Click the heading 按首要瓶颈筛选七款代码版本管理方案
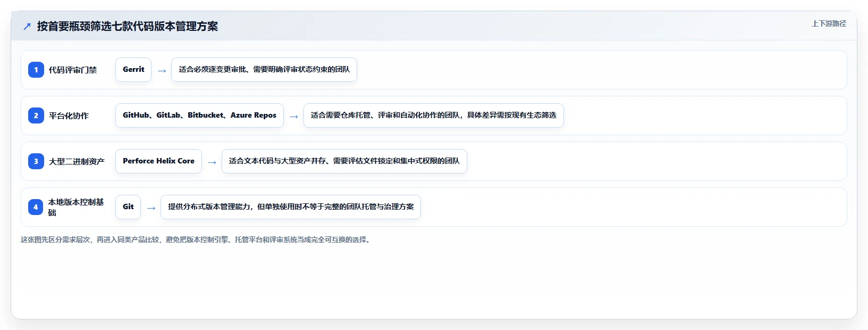Screen dimensions: 868x330 coord(128,26)
